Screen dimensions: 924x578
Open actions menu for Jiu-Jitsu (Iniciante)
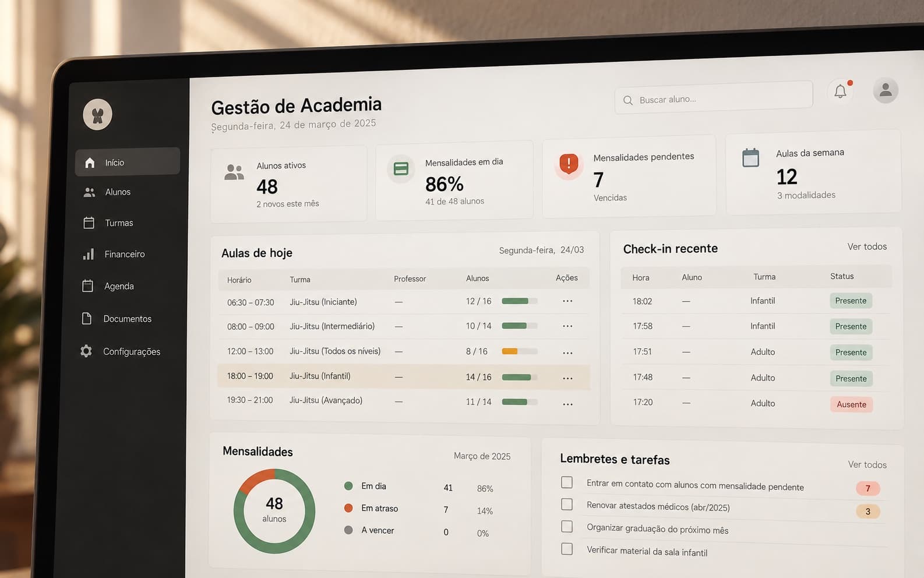point(567,301)
